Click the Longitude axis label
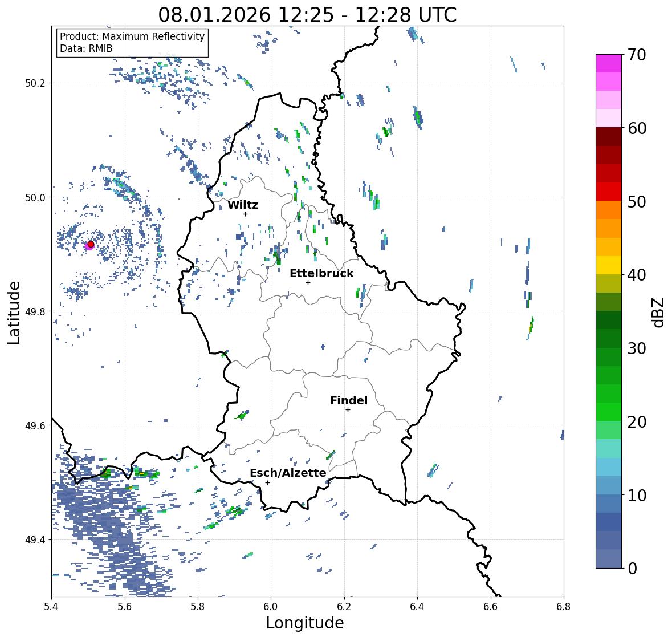The image size is (672, 637). pos(305,623)
